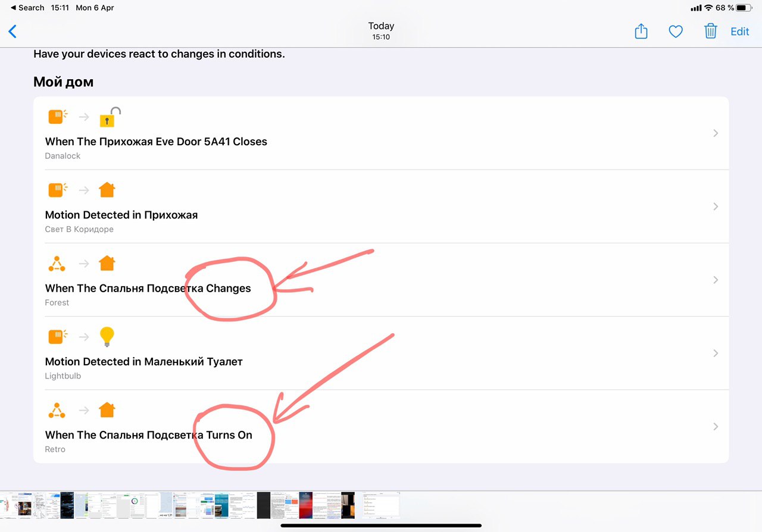Favorite the photo with the heart icon
Viewport: 762px width, 532px height.
(x=676, y=32)
